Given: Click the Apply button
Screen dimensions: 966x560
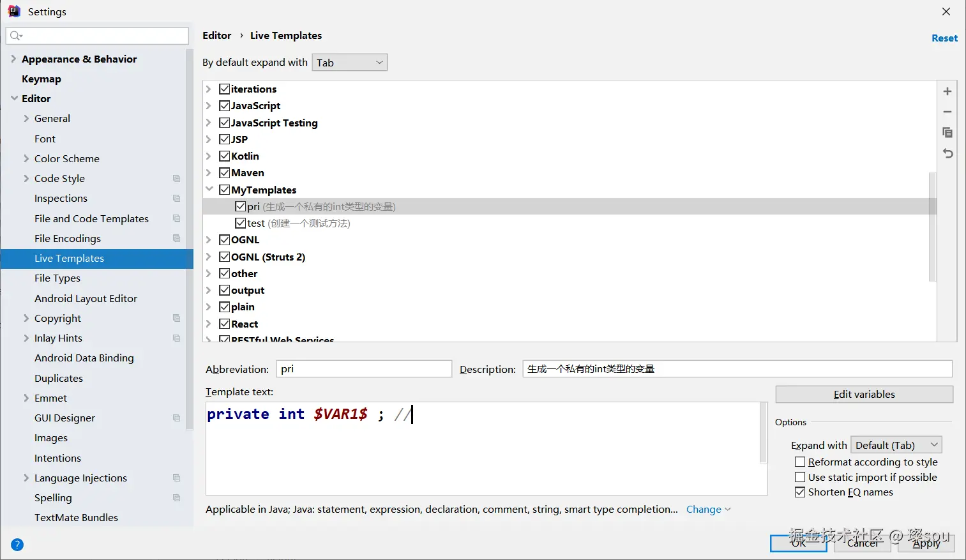Looking at the screenshot, I should [x=926, y=543].
